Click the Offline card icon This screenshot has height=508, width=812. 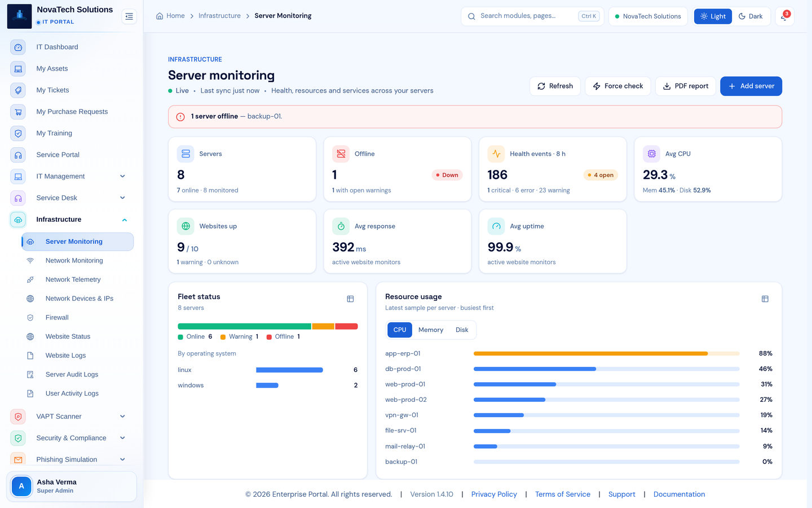(x=341, y=154)
